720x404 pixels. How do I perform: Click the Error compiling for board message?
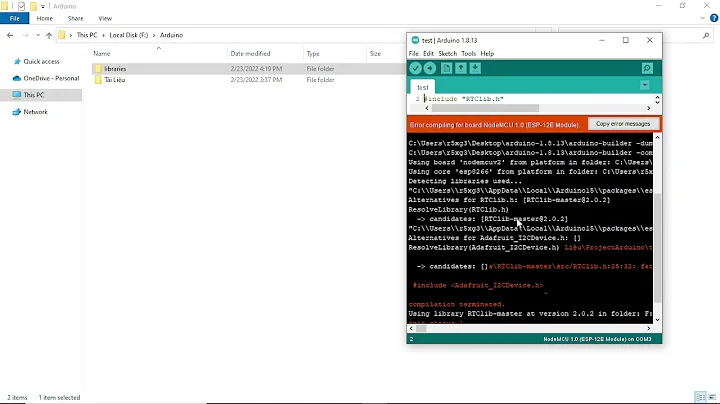point(494,125)
